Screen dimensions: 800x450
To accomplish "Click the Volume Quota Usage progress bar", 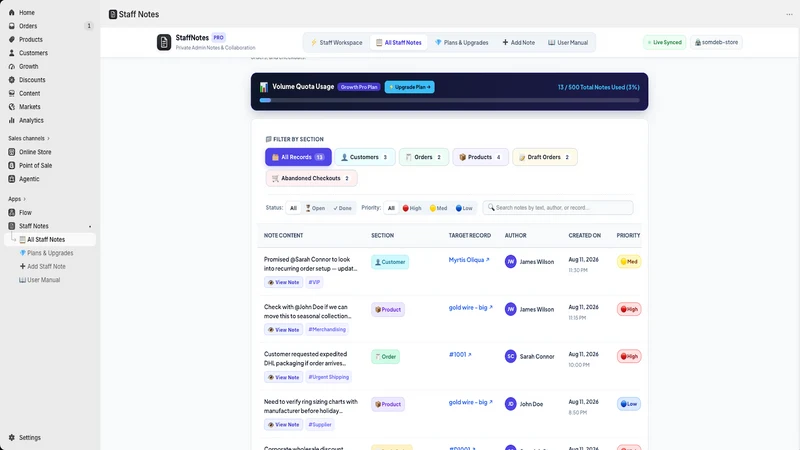I will pos(449,101).
